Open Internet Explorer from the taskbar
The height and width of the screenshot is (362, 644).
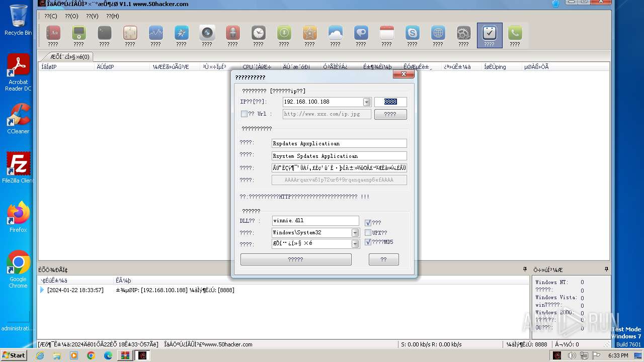pos(40,355)
